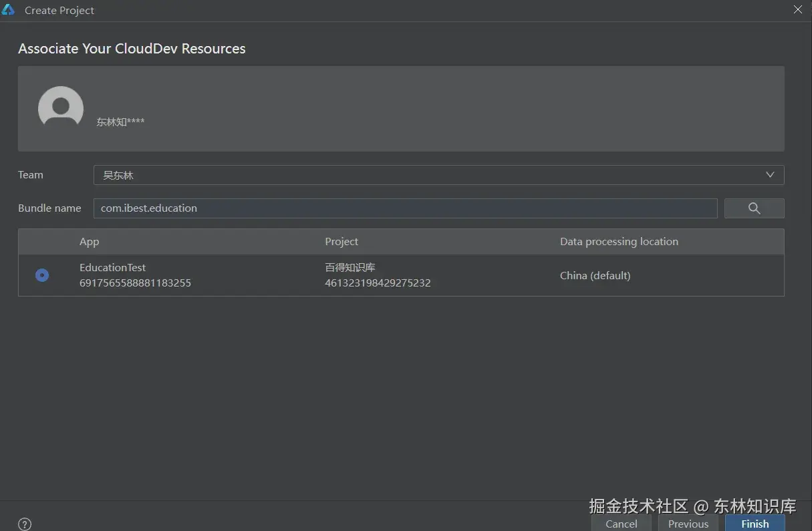Click the Create Project window title
Image resolution: width=812 pixels, height=531 pixels.
click(59, 11)
